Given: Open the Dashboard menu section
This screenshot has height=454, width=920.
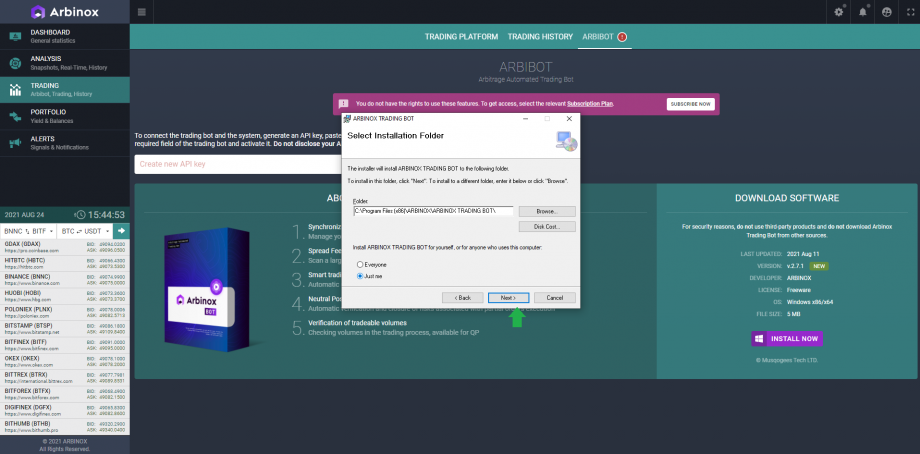Looking at the screenshot, I should coord(65,36).
